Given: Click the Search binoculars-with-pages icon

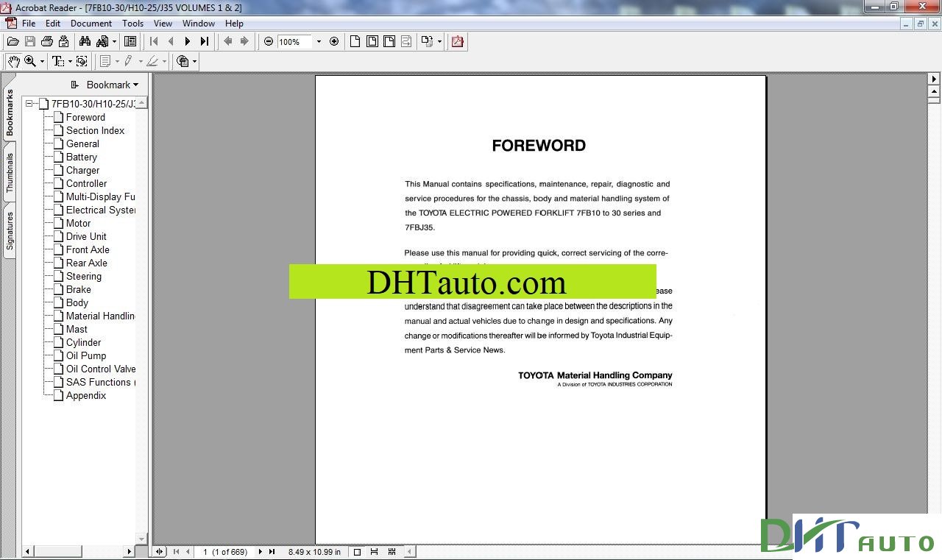Looking at the screenshot, I should 102,41.
